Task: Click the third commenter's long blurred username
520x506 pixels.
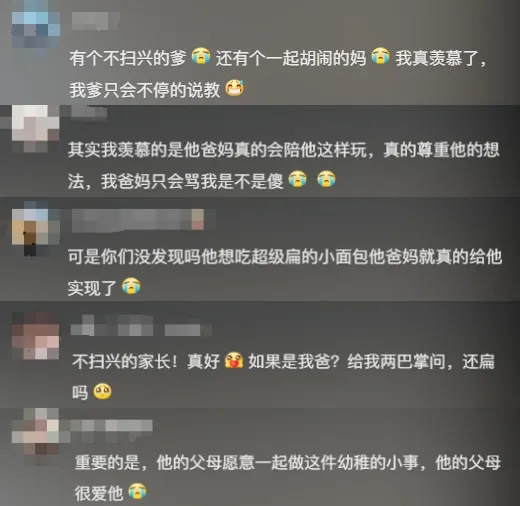Action: (x=138, y=220)
